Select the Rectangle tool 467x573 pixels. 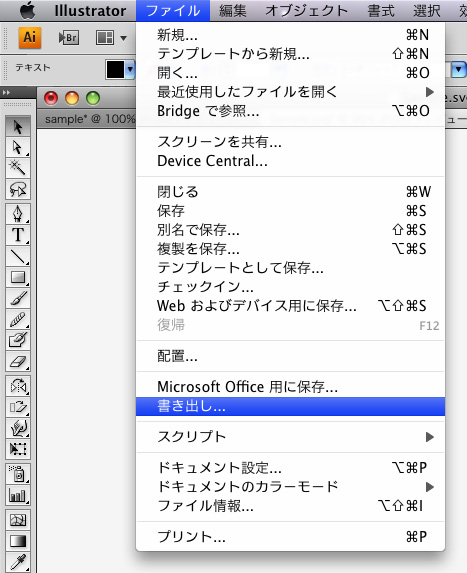(18, 277)
